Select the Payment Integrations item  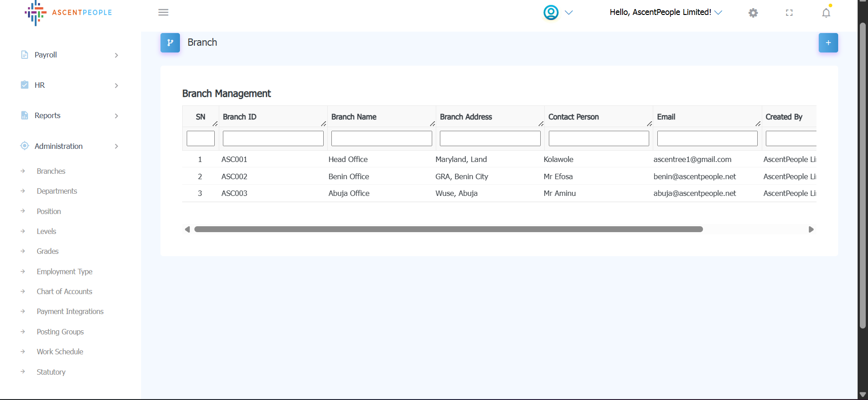70,311
